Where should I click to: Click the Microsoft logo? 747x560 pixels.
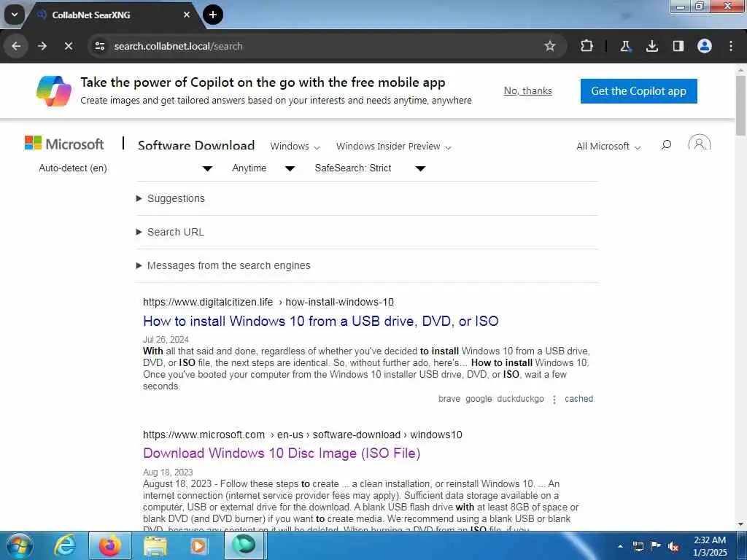pos(64,144)
